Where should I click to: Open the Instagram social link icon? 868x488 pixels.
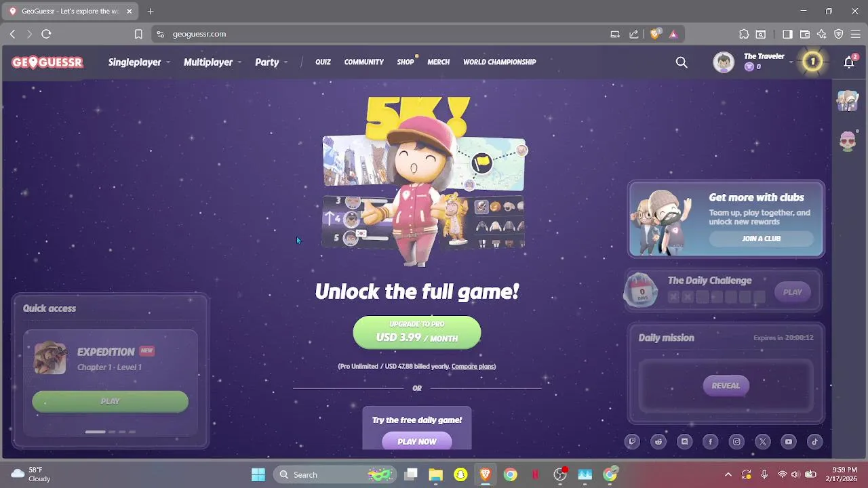(x=736, y=442)
